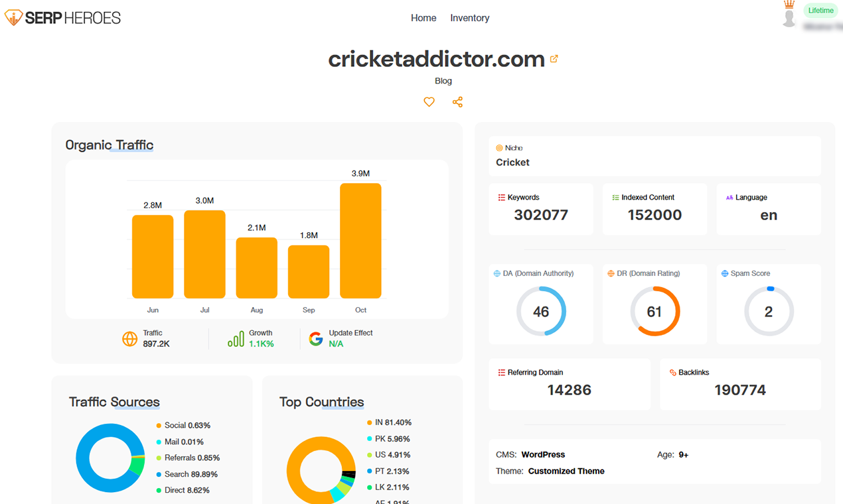The image size is (843, 504).
Task: Click the cricketaddictor.com title
Action: click(437, 59)
